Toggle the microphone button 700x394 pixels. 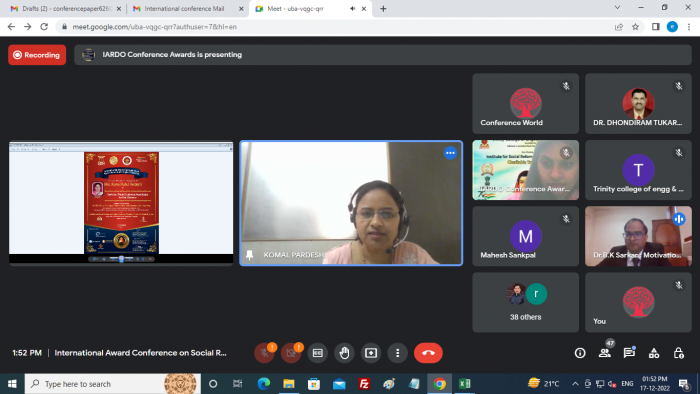264,353
